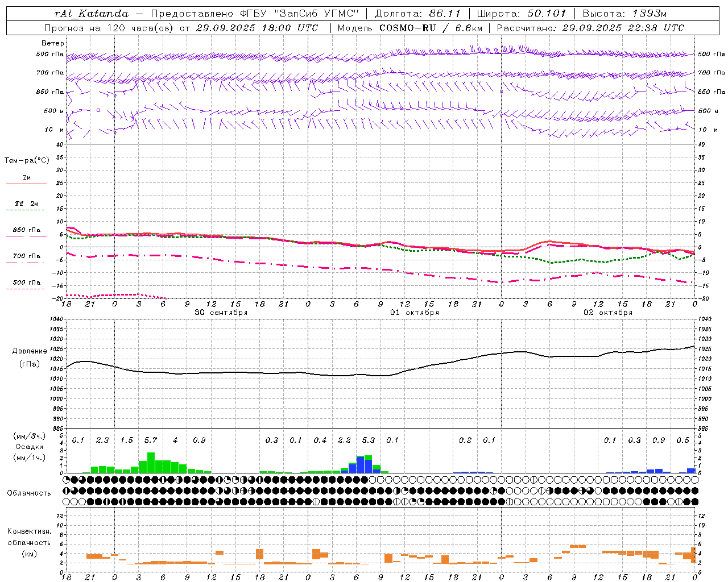Click the '(мм/3ч.)' precipitation unit label

click(x=30, y=436)
